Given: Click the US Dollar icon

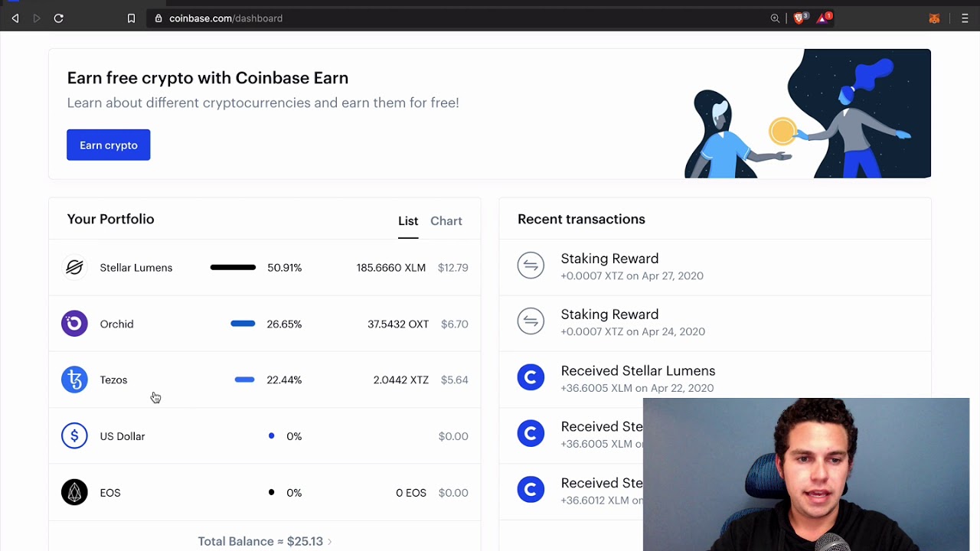Looking at the screenshot, I should (x=74, y=436).
